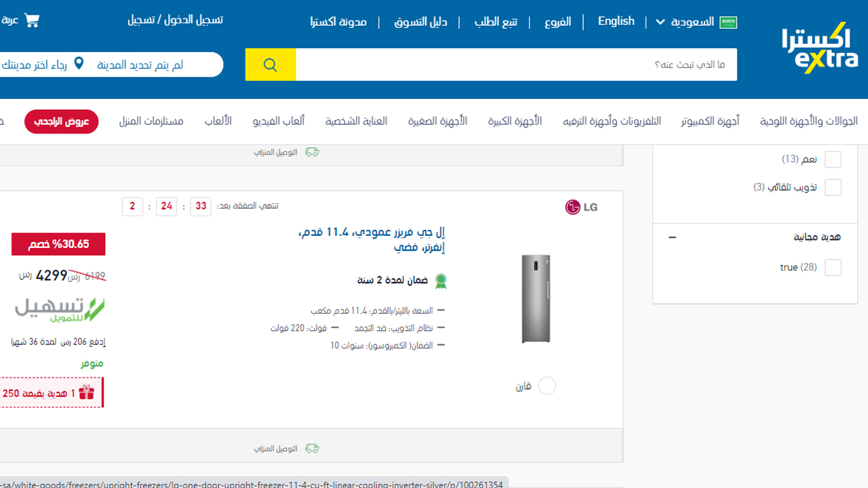Click the lower home delivery truck icon
Screen dimensions: 868x488
pyautogui.click(x=312, y=449)
